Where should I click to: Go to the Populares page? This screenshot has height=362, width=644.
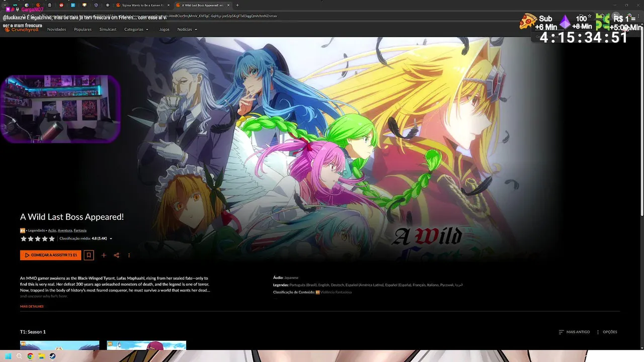[83, 29]
